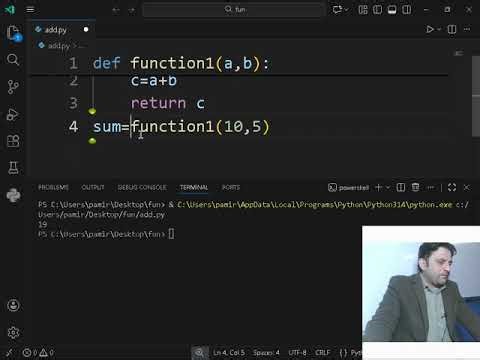Run the Python file with play button
The width and height of the screenshot is (480, 360).
pyautogui.click(x=430, y=29)
